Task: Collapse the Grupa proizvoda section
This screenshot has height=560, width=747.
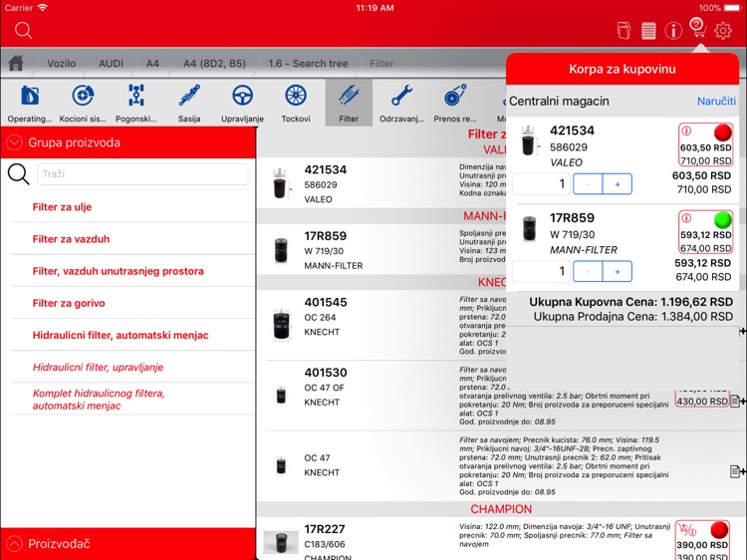Action: point(14,142)
